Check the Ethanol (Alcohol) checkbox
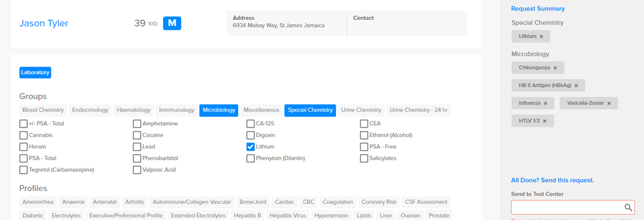The width and height of the screenshot is (644, 220). [x=364, y=135]
